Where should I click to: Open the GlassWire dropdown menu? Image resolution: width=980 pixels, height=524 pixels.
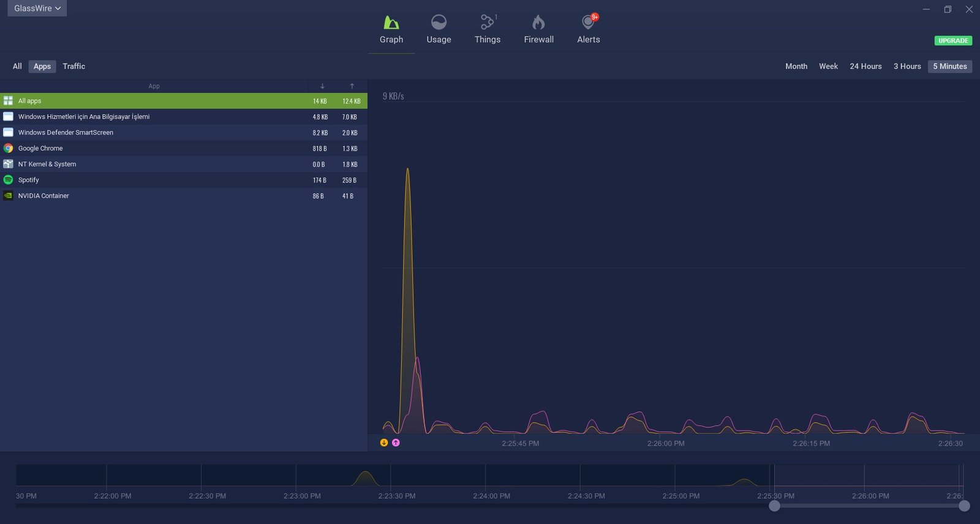[x=37, y=9]
